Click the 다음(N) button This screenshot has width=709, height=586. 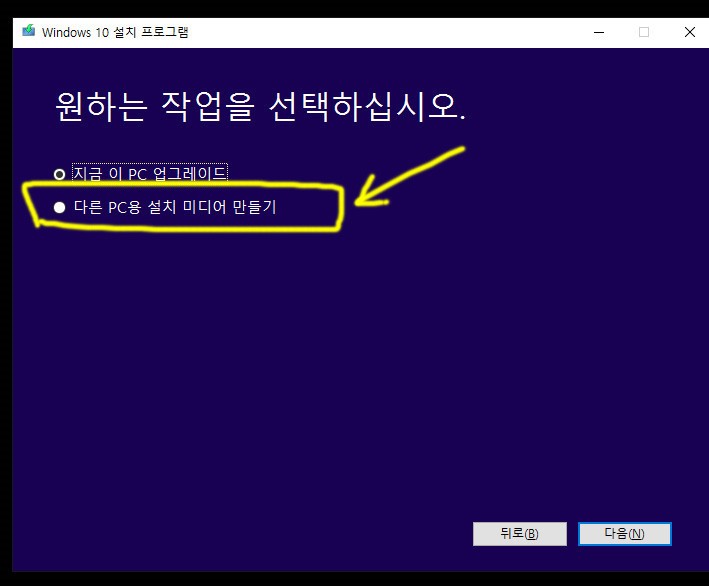tap(624, 534)
